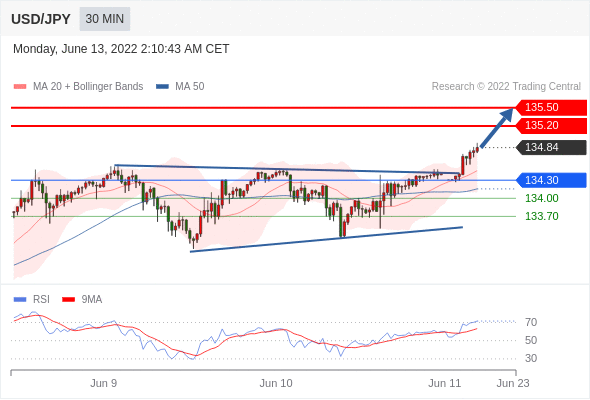This screenshot has width=590, height=400.
Task: Toggle the MA 50 legend entry
Action: (180, 87)
